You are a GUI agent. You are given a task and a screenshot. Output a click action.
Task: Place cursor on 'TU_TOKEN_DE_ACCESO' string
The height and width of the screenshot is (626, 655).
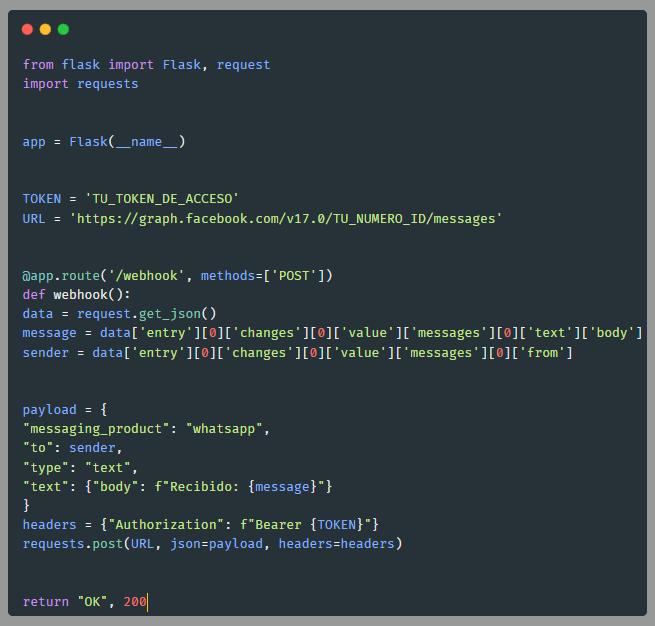(162, 199)
